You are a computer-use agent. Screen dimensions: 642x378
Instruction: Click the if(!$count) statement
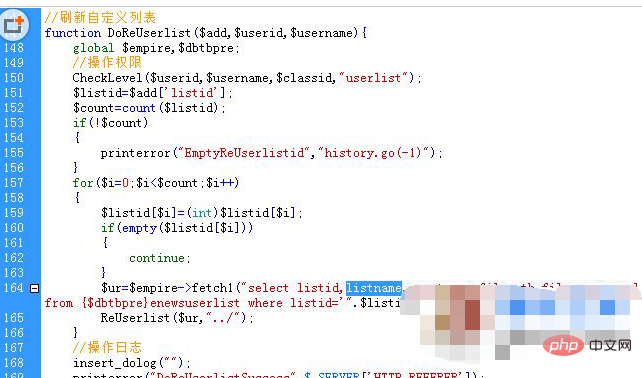[x=111, y=123]
